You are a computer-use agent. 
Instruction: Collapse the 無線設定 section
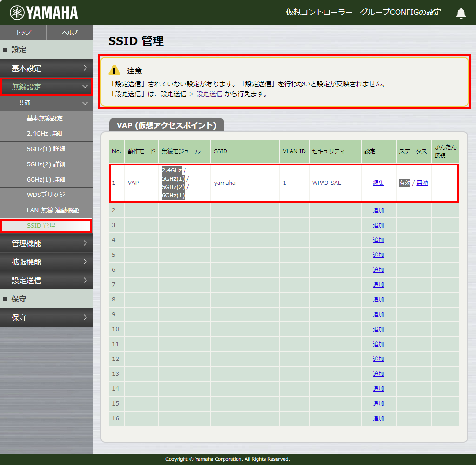pos(46,87)
